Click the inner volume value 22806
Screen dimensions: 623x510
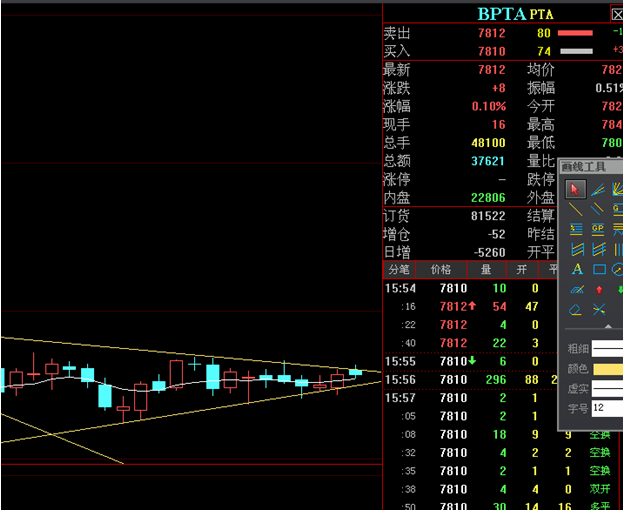point(488,197)
